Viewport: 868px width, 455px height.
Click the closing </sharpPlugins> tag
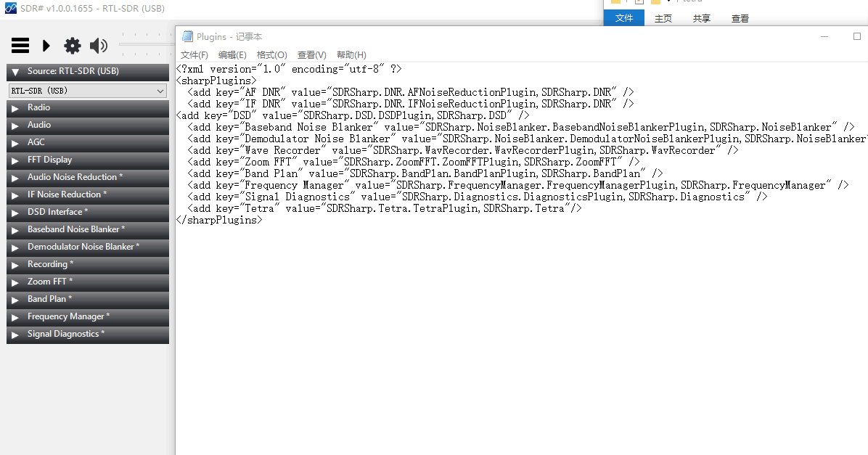click(x=219, y=221)
